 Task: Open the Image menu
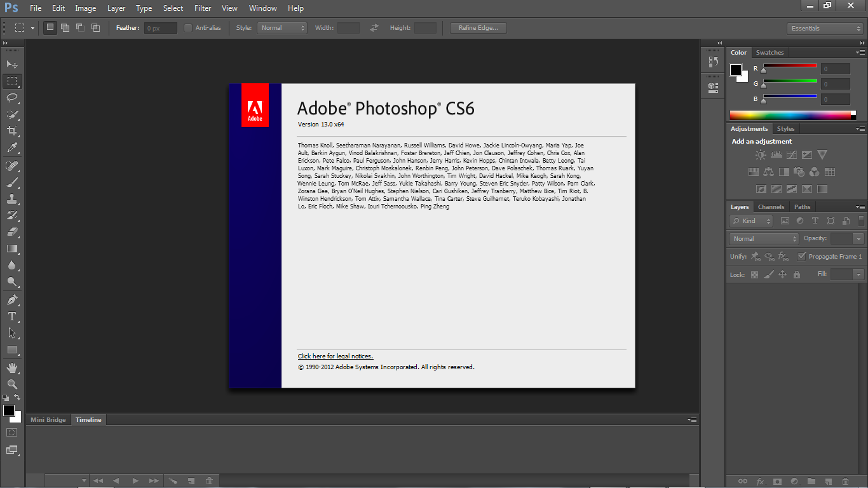point(86,8)
